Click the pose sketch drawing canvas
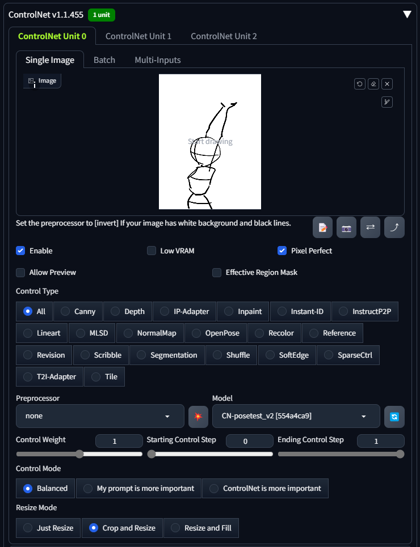The image size is (420, 547). tap(210, 141)
